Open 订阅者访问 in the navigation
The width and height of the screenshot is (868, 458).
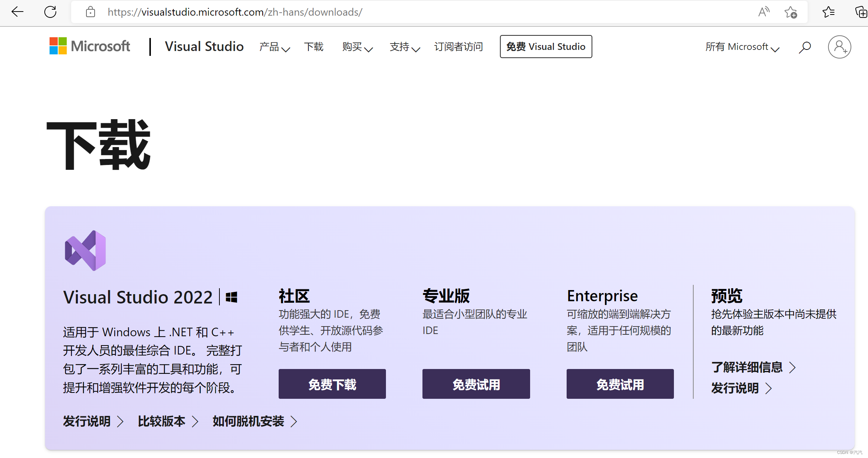pyautogui.click(x=459, y=47)
